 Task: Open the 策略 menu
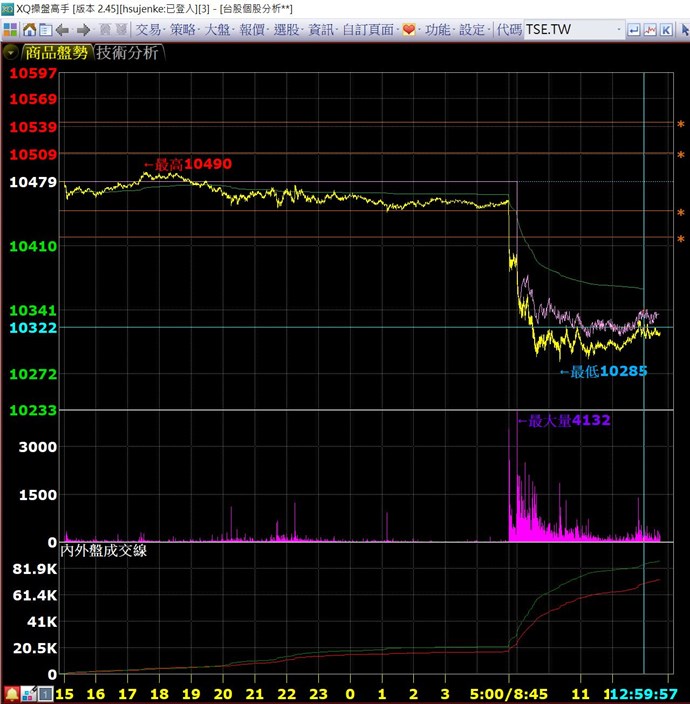[183, 30]
